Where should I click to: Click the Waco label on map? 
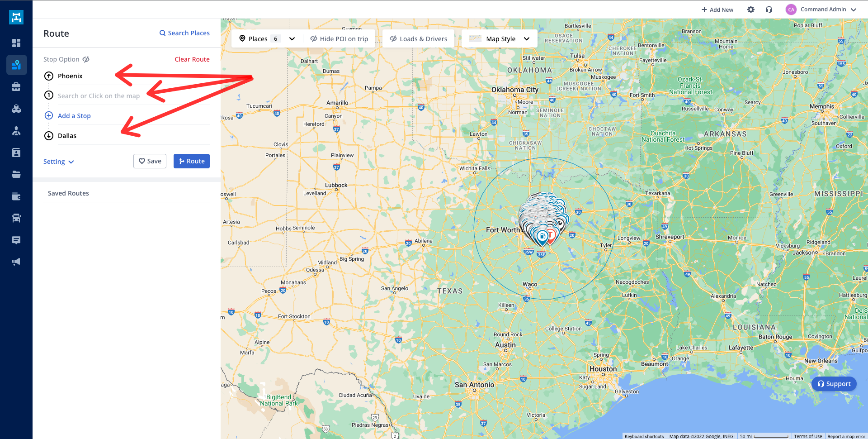(530, 284)
